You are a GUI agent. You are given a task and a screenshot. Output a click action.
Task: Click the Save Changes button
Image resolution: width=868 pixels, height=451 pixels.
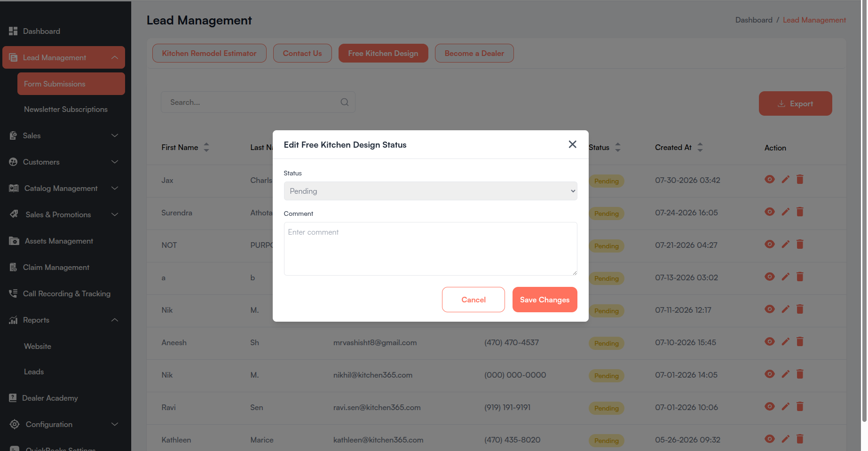pos(544,300)
